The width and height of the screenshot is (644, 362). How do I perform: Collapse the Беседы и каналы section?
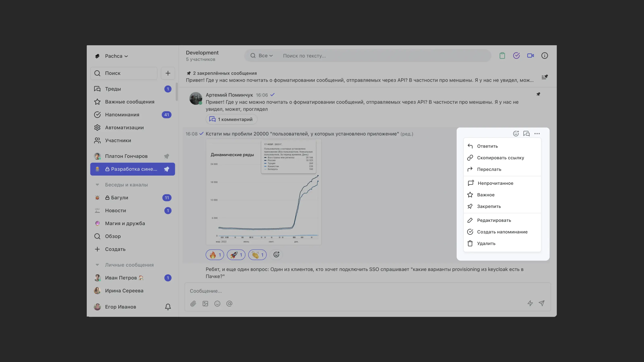(x=97, y=185)
